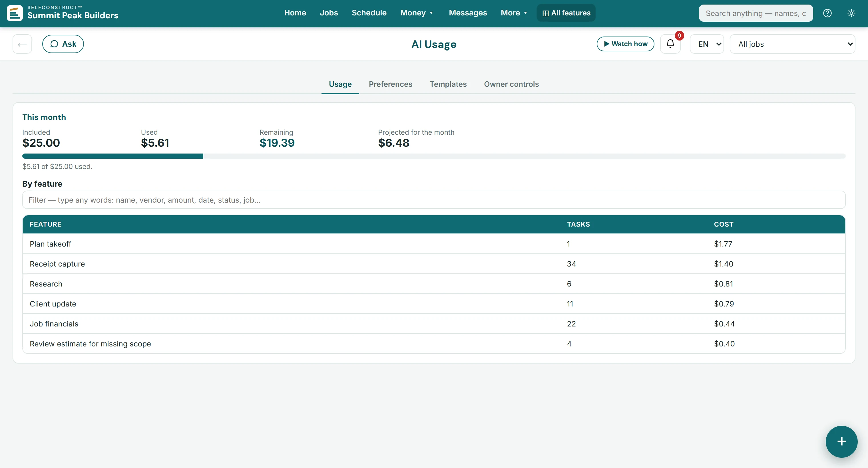Viewport: 868px width, 468px height.
Task: Expand the Money menu
Action: (x=417, y=13)
